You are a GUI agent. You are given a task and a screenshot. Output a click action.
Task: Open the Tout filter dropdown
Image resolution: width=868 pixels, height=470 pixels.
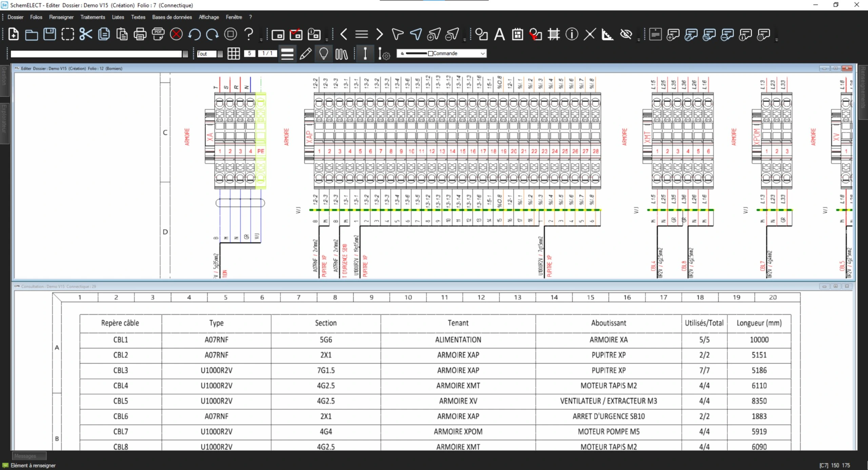click(220, 54)
